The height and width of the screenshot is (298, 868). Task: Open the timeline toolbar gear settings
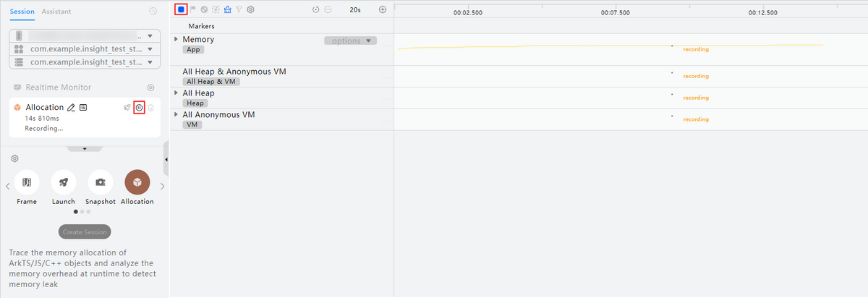250,9
